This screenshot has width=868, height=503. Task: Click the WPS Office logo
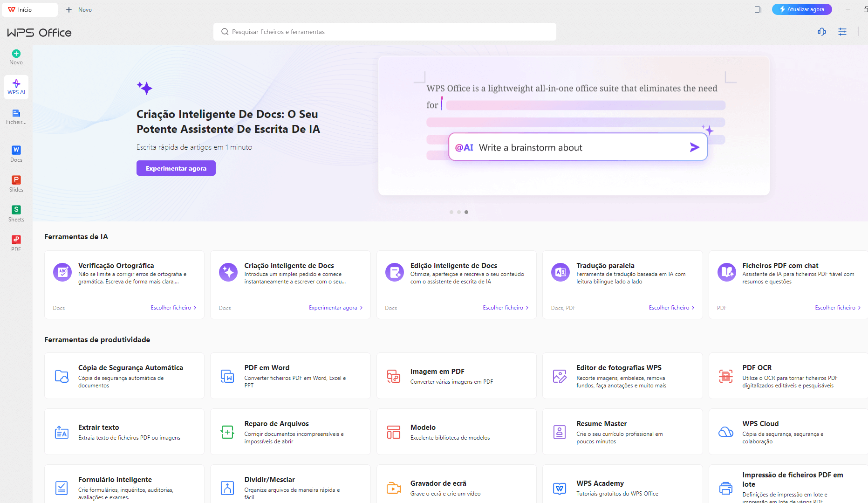pos(39,33)
